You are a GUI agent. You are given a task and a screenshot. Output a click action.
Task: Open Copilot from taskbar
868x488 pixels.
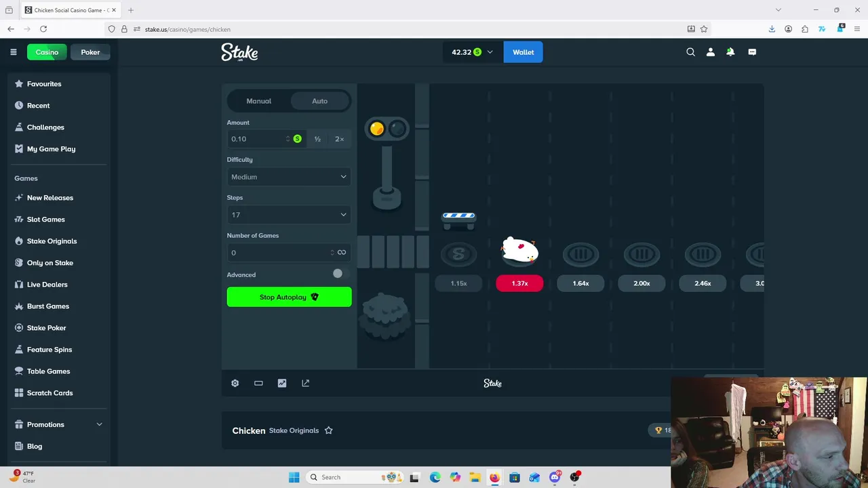[x=454, y=477]
